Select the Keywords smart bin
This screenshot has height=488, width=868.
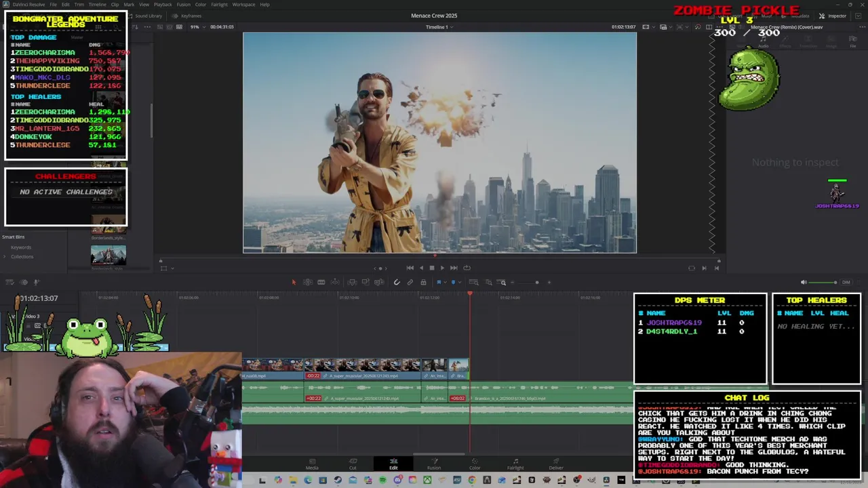(20, 247)
